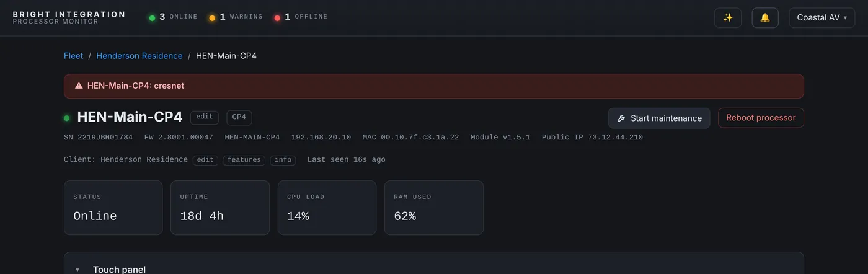Click the green online status dot in header
868x274 pixels.
coord(152,18)
